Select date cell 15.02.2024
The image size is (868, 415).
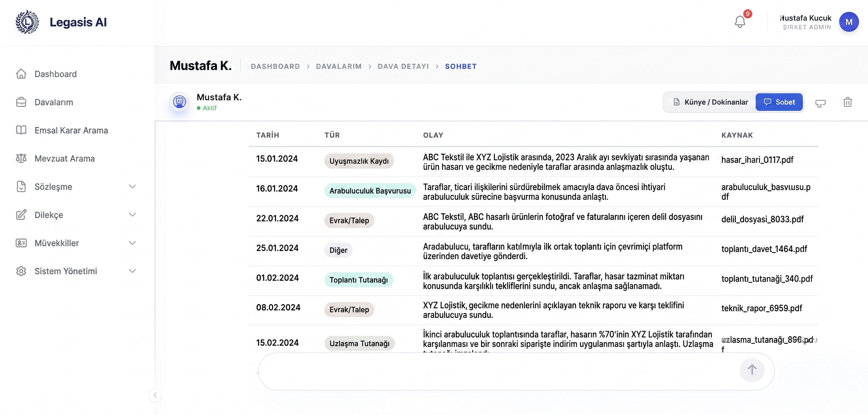(277, 342)
